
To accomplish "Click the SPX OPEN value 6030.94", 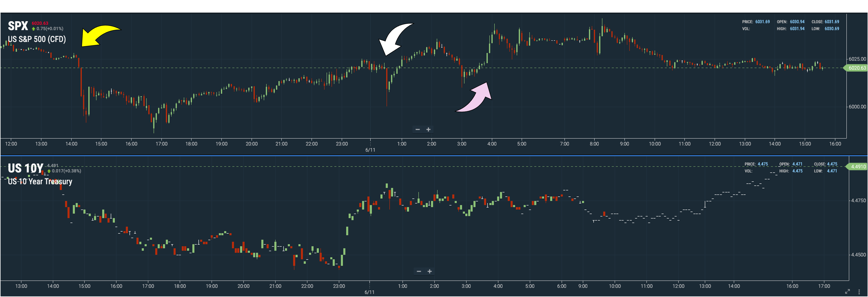I will 797,22.
